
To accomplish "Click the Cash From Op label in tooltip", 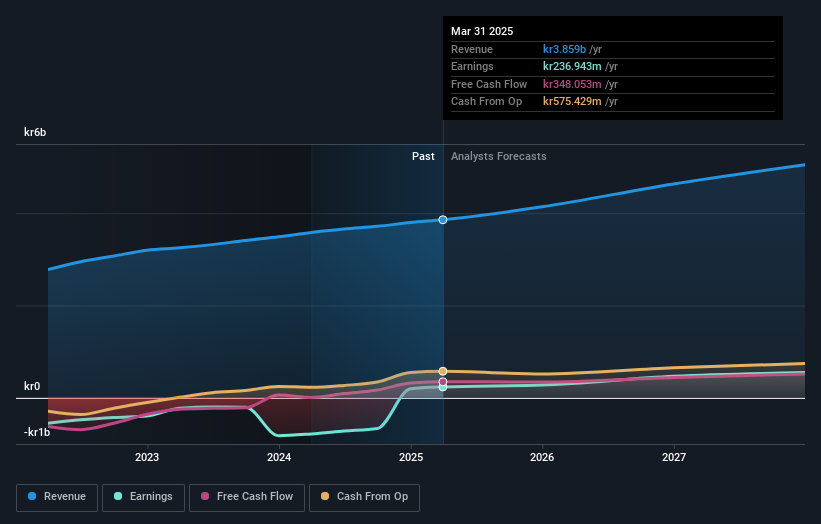I will pyautogui.click(x=486, y=102).
